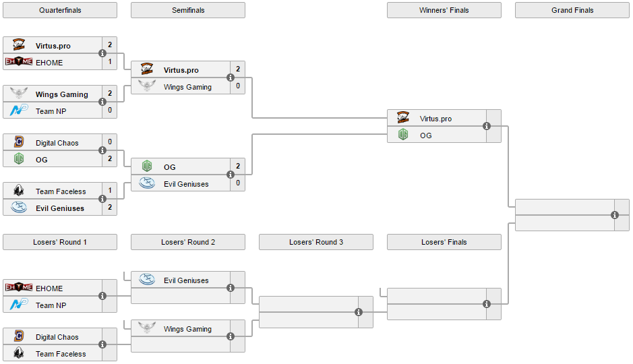Viewport: 633px width, 364px height.
Task: Select Wings Gaming name in Losers' Round 2
Action: point(187,330)
